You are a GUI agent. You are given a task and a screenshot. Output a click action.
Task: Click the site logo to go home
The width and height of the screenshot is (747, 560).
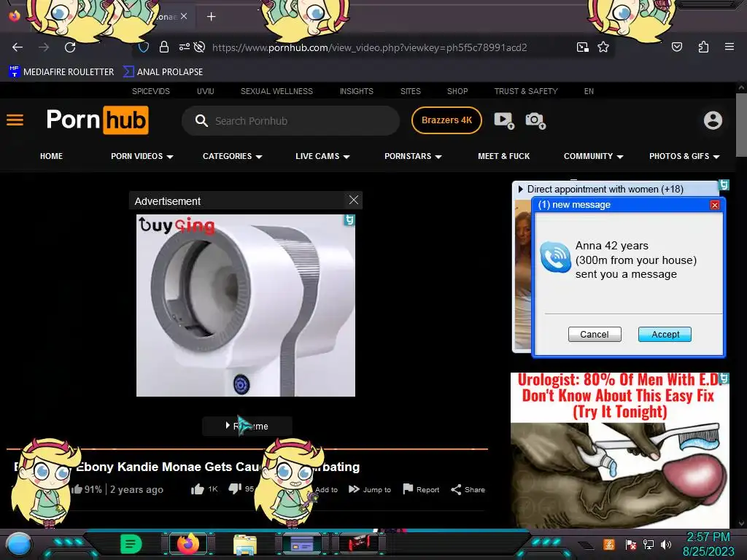click(97, 120)
